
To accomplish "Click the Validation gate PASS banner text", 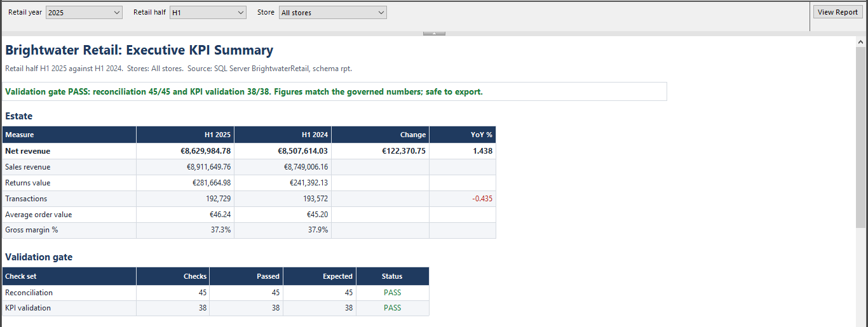I will click(244, 91).
